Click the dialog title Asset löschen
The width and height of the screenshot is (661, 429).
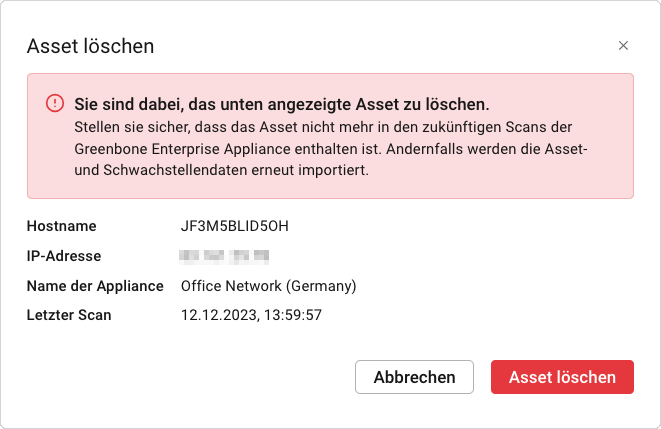(x=90, y=46)
